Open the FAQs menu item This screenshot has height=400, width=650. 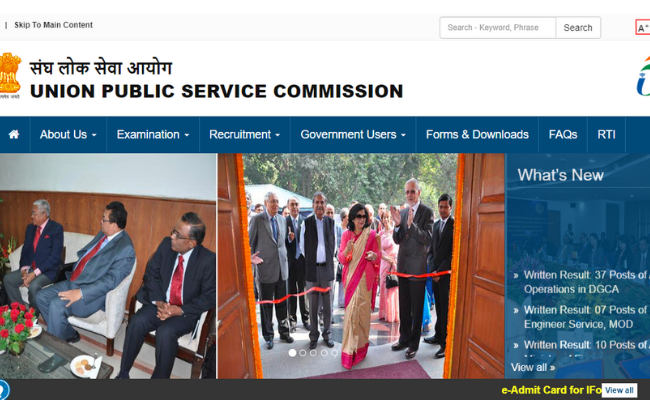pos(563,135)
